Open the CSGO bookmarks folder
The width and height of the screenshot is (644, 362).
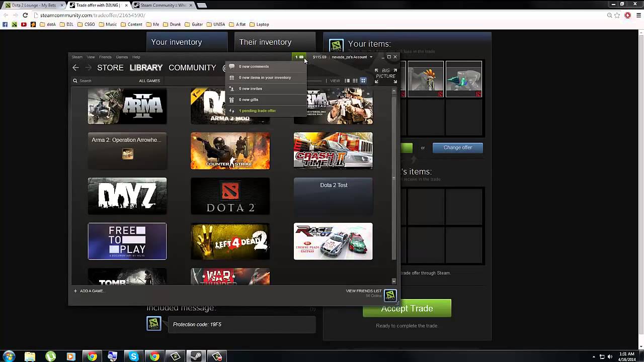pos(87,24)
